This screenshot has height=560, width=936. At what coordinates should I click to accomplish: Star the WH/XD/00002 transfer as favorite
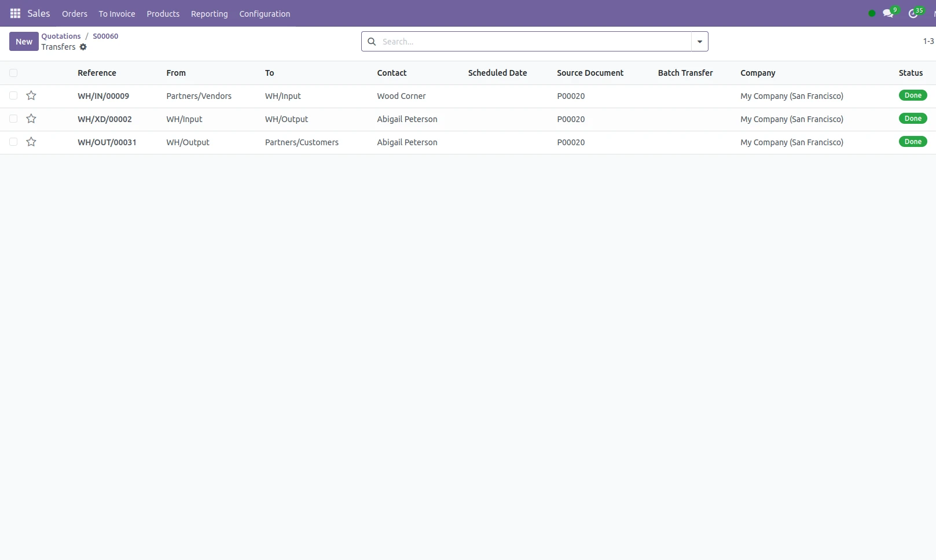pos(31,119)
